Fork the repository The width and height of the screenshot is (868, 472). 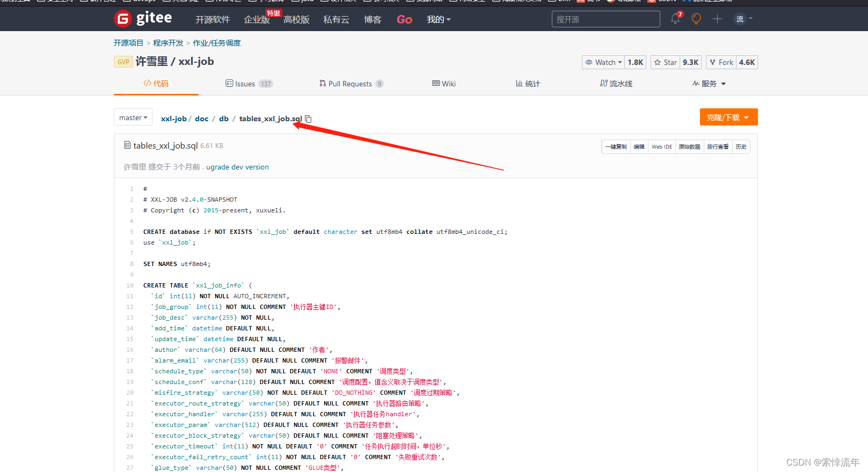[x=721, y=62]
